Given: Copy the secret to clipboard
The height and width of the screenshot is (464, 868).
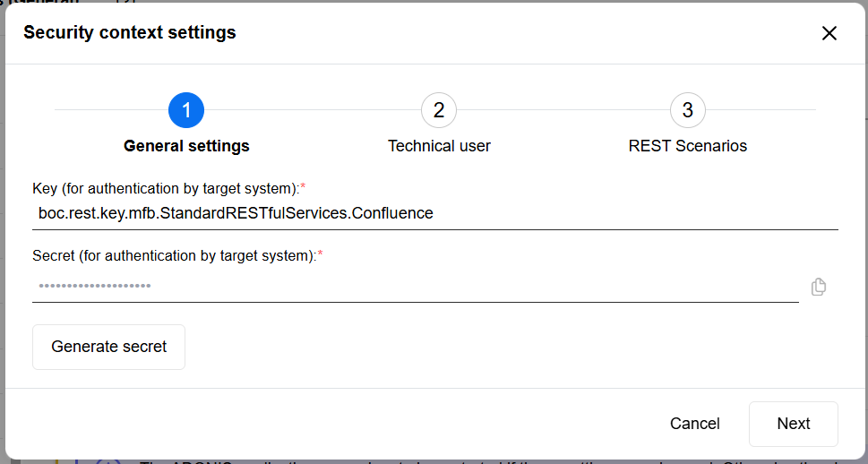Looking at the screenshot, I should pos(818,287).
